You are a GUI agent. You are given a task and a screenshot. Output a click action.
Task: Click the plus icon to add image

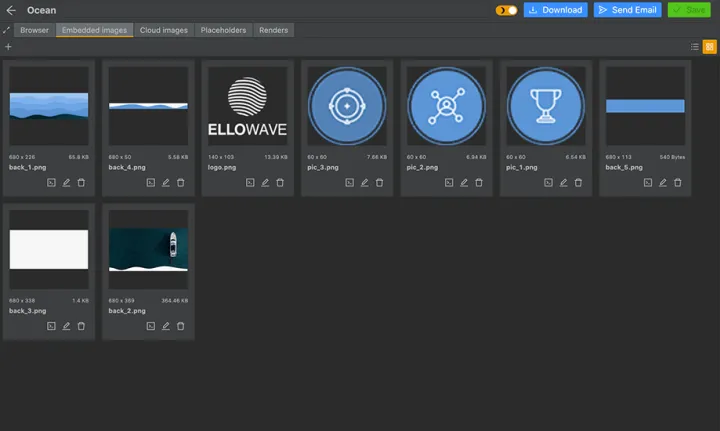pos(8,47)
